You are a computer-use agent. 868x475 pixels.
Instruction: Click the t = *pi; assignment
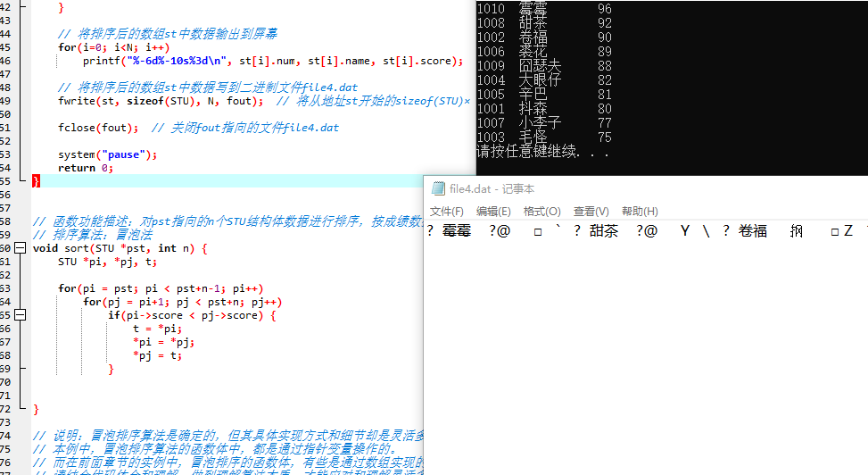pos(157,329)
